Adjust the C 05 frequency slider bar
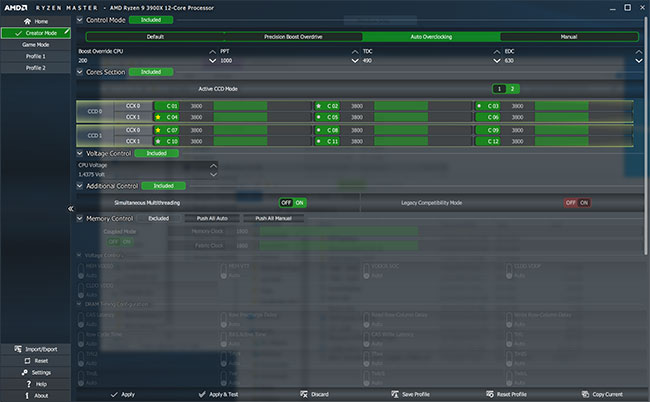The image size is (650, 402). coord(423,117)
